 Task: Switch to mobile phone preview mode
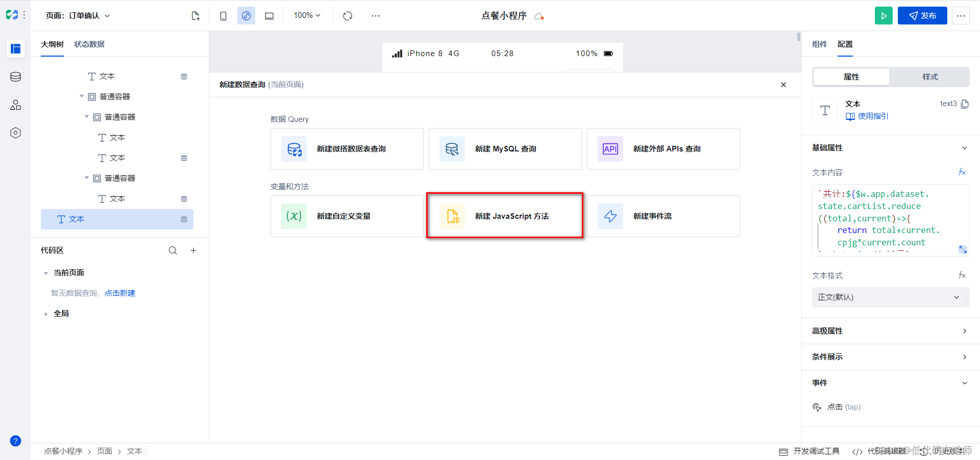[223, 16]
